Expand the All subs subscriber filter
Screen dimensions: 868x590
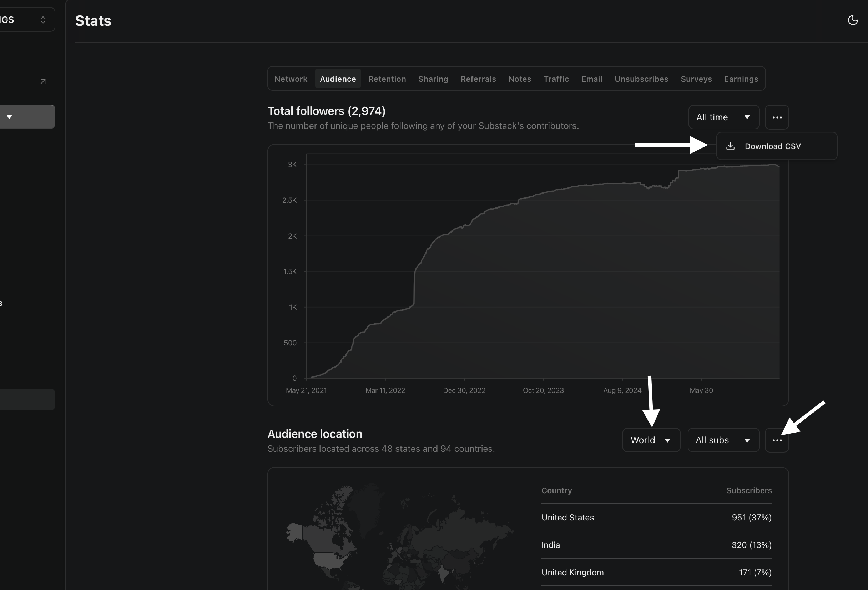pyautogui.click(x=723, y=440)
